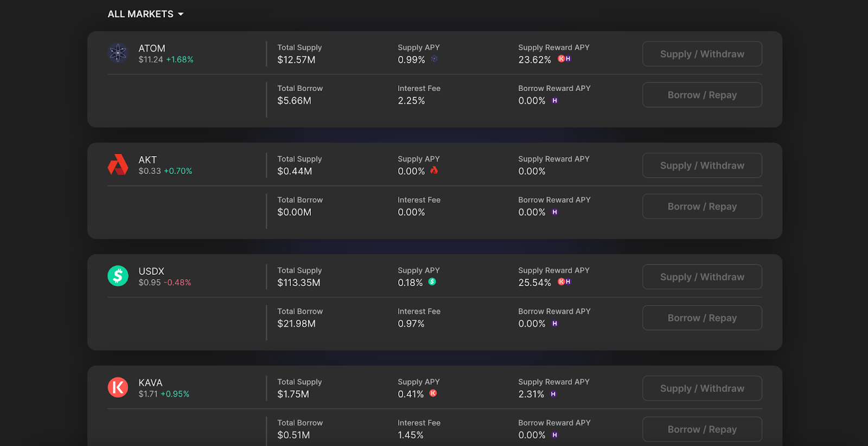Open Borrow / Repay for USDX
The width and height of the screenshot is (868, 446).
[702, 318]
